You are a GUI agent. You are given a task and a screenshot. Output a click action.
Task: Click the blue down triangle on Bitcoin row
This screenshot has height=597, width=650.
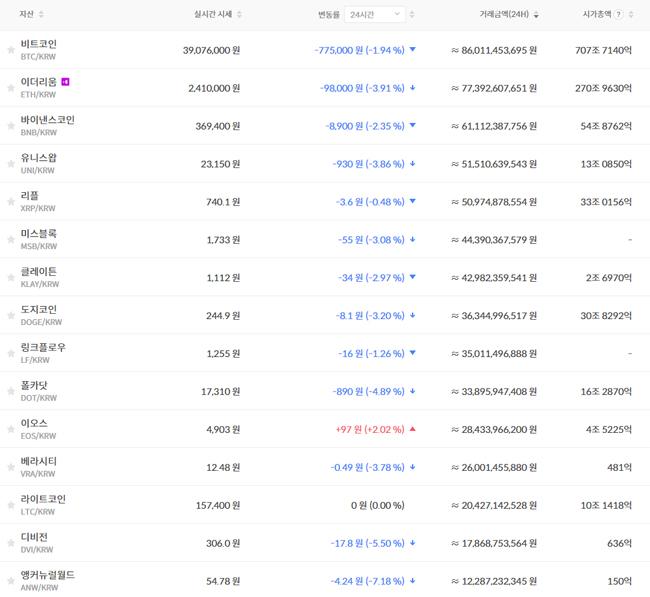click(x=412, y=49)
